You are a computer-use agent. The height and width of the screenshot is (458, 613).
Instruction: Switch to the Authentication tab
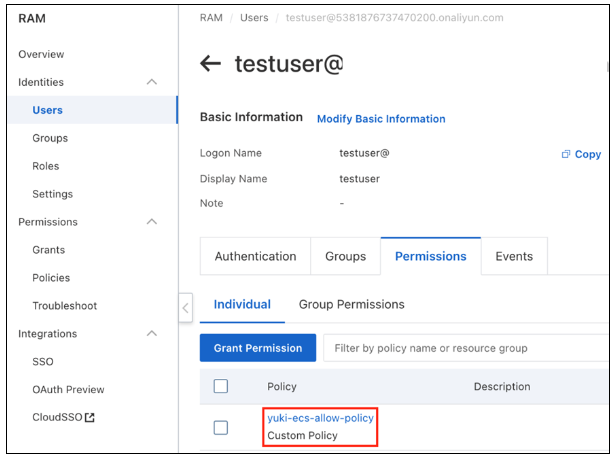click(x=255, y=256)
